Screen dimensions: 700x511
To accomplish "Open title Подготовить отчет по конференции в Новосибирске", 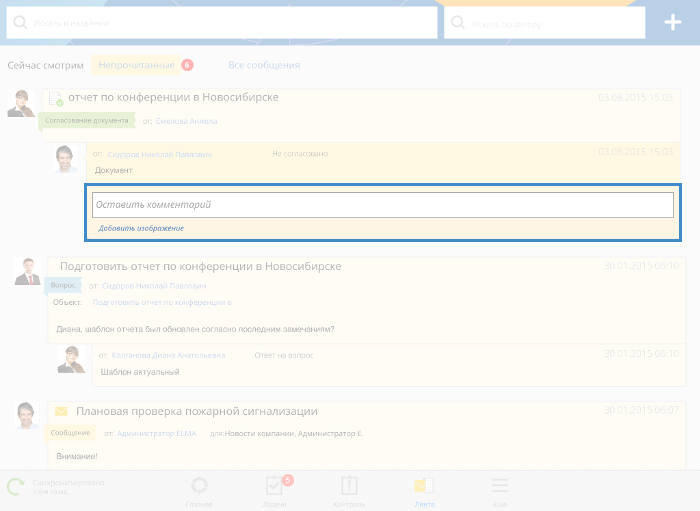I will pos(200,266).
